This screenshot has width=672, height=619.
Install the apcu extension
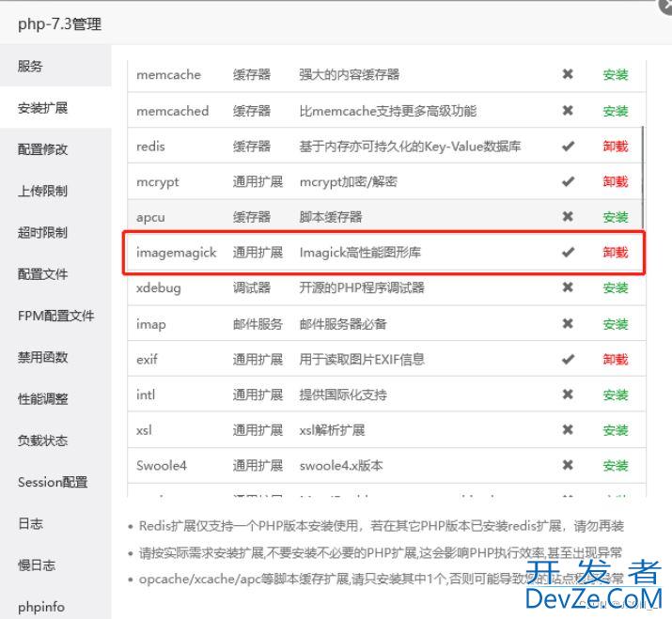tap(616, 217)
